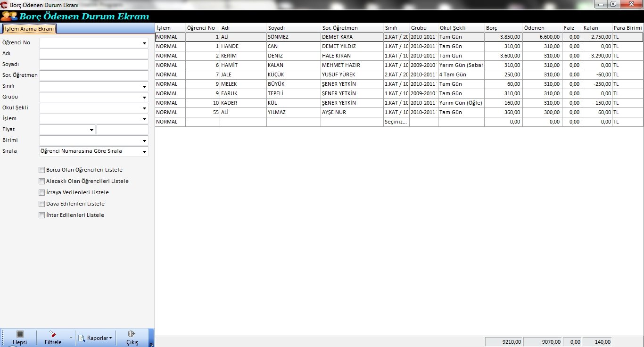Screen dimensions: 644x347
Task: Click the people icon in header banner
Action: [9, 16]
